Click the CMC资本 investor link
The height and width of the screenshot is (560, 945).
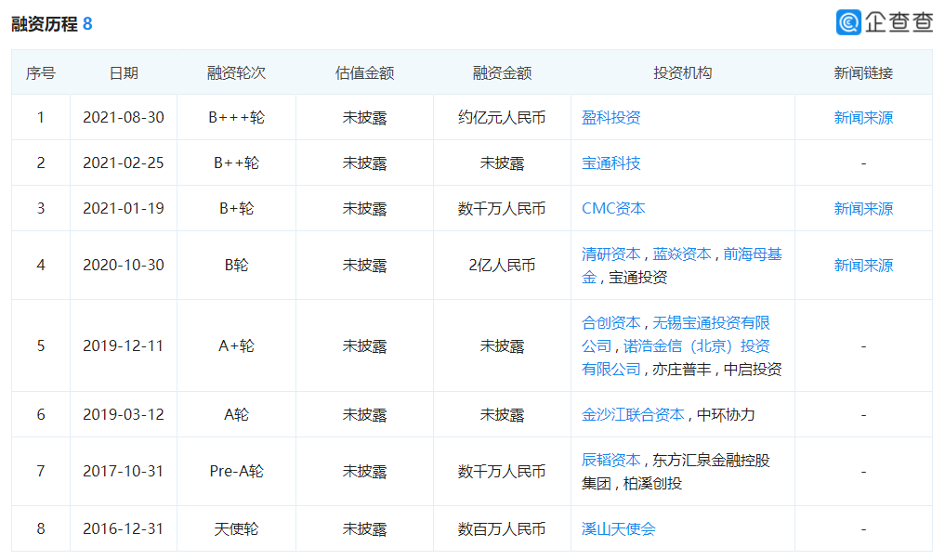tap(613, 208)
